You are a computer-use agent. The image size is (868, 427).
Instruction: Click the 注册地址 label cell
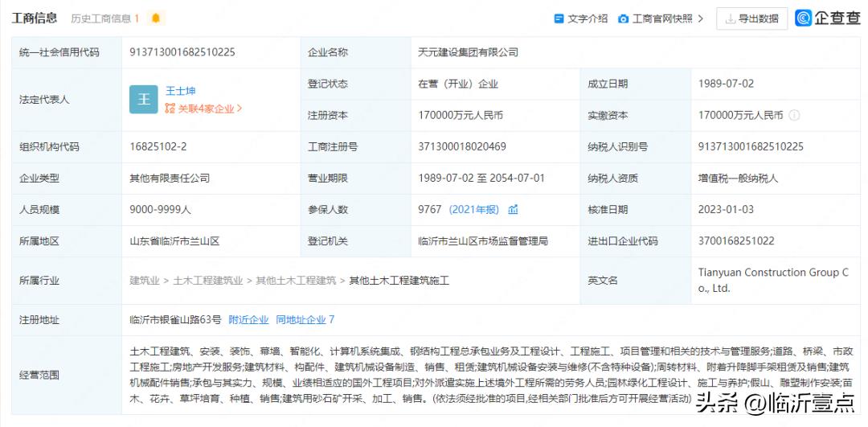(x=67, y=320)
